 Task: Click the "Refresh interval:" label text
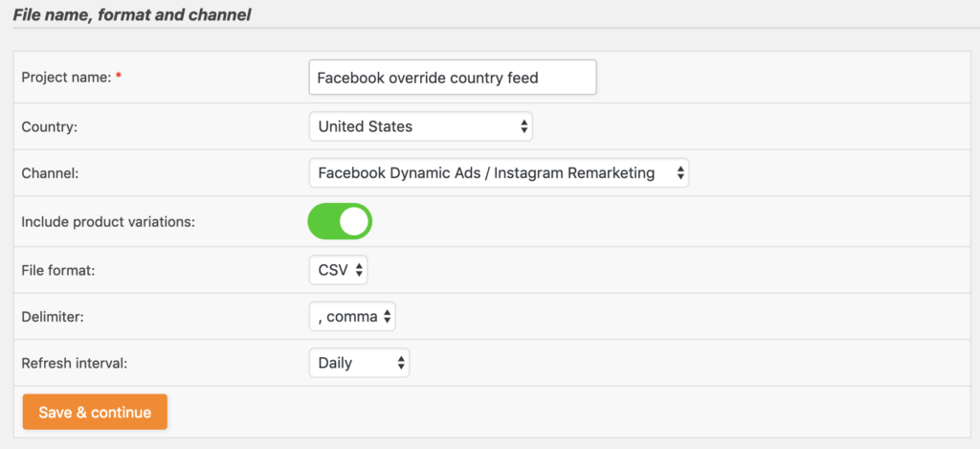[75, 363]
